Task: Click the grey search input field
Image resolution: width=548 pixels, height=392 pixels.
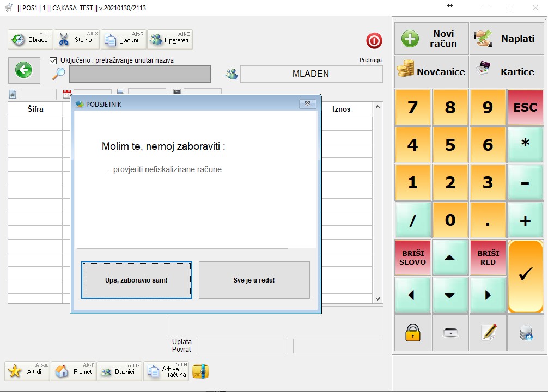Action: click(x=139, y=74)
